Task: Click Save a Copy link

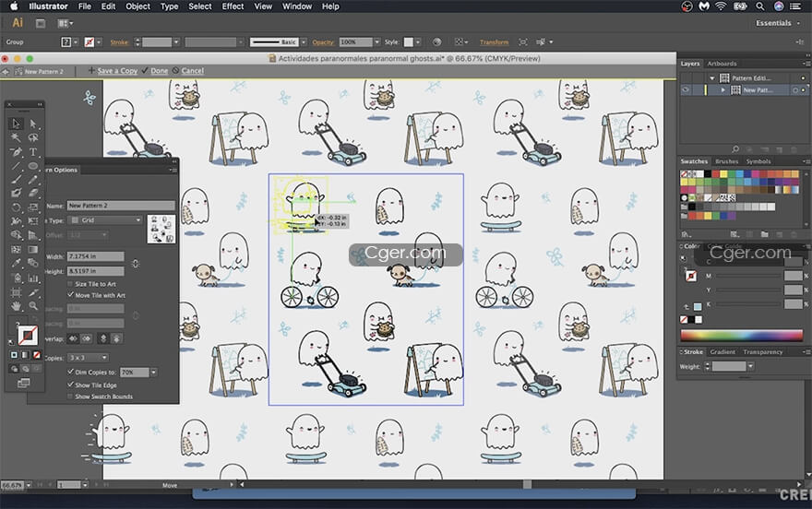Action: (117, 71)
